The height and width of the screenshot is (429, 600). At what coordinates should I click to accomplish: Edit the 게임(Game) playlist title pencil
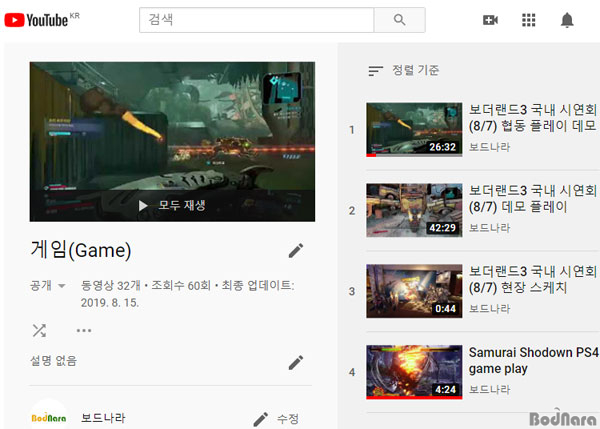[296, 251]
